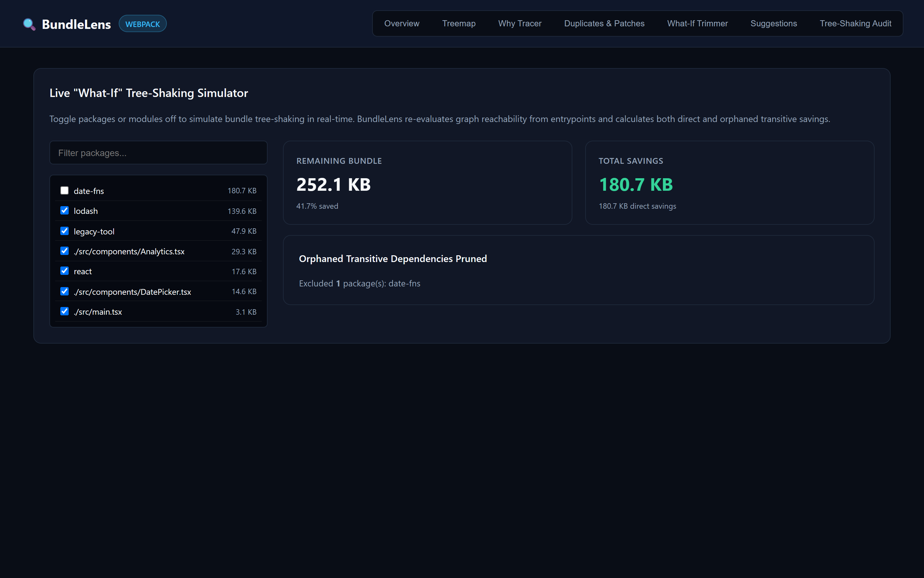Click the ./src/components/DatePicker.tsx label
The width and height of the screenshot is (924, 578).
coord(132,292)
